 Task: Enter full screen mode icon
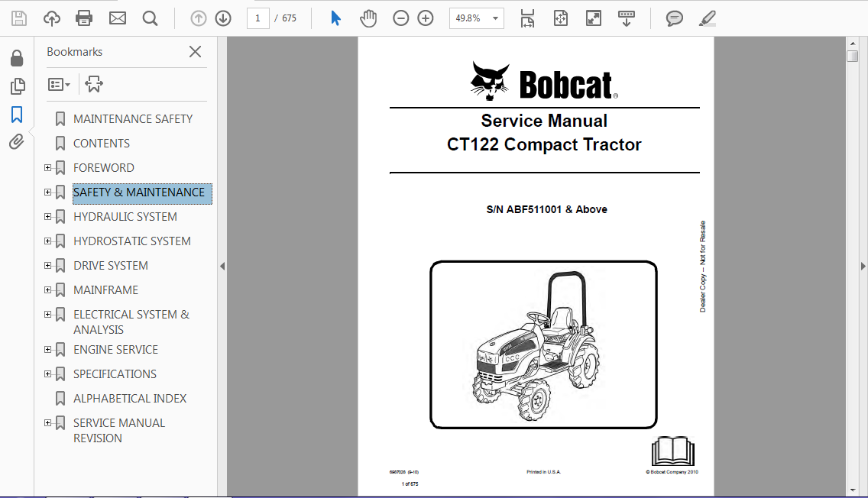click(594, 18)
